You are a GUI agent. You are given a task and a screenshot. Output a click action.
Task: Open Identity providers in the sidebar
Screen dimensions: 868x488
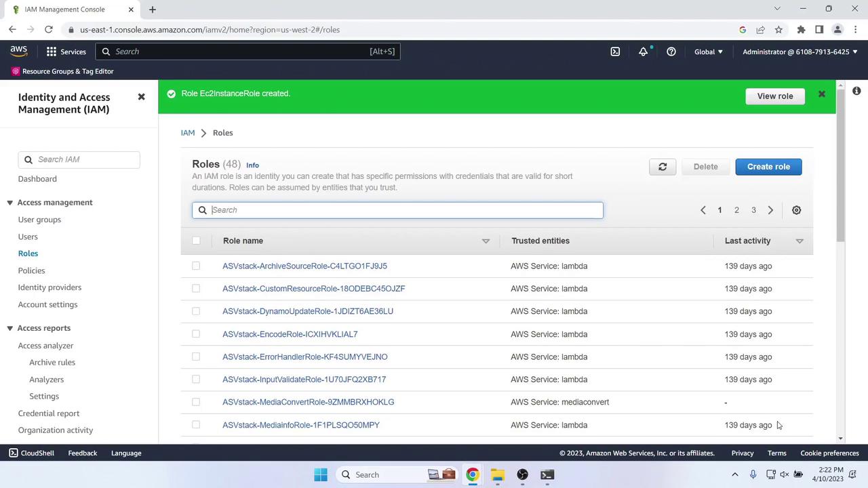pos(50,287)
